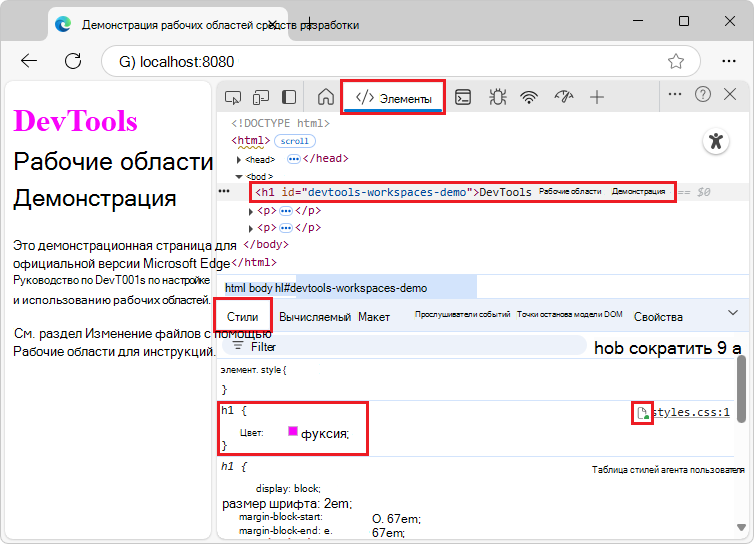Open the Performance gauge icon tool

click(564, 98)
